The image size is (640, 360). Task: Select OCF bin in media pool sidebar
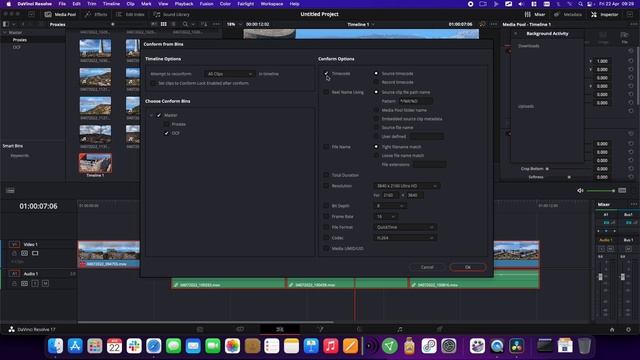point(16,47)
